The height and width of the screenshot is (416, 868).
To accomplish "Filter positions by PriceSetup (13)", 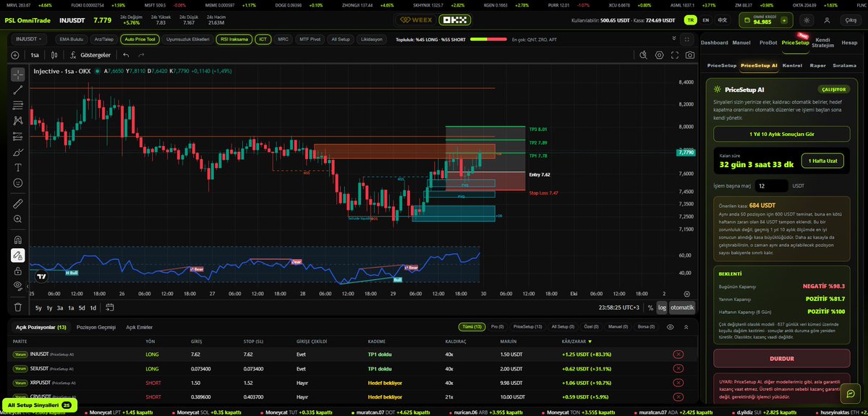I will 528,327.
